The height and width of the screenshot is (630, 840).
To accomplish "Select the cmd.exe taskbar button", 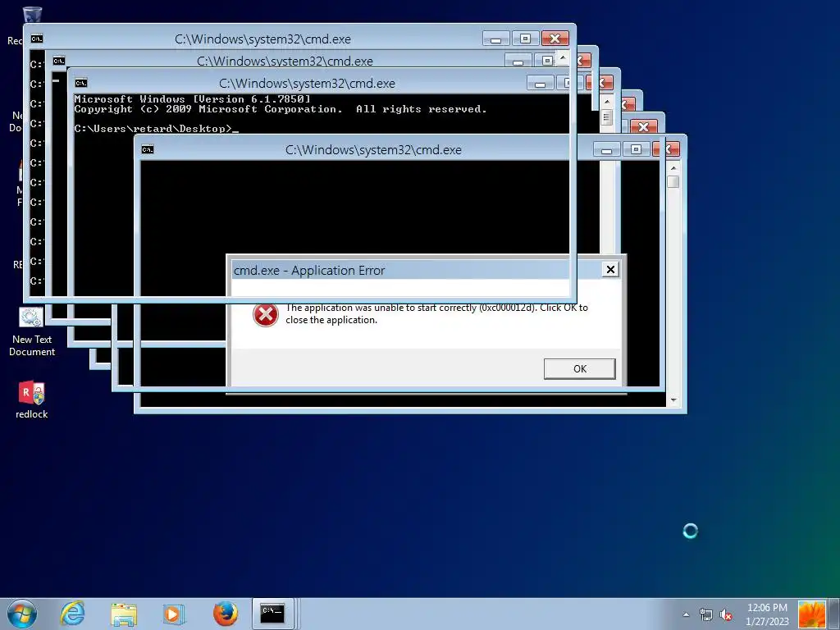I will pyautogui.click(x=273, y=614).
